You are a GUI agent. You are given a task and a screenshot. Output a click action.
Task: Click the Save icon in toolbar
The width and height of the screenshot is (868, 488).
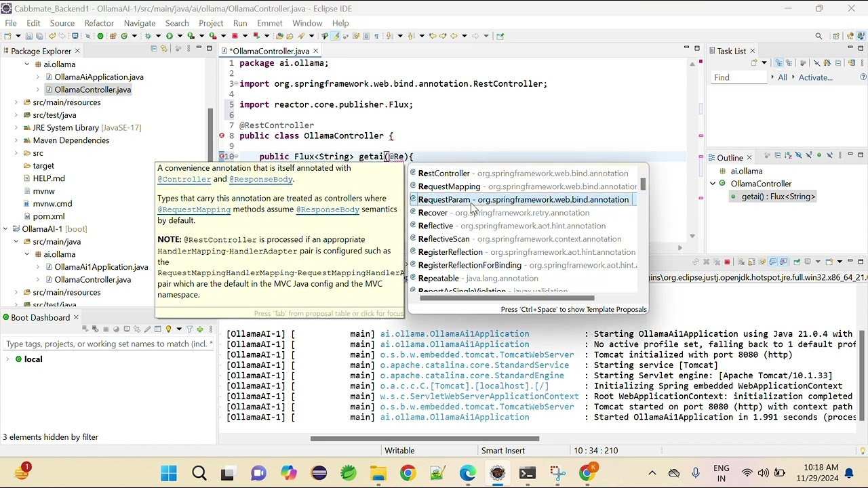pos(29,36)
